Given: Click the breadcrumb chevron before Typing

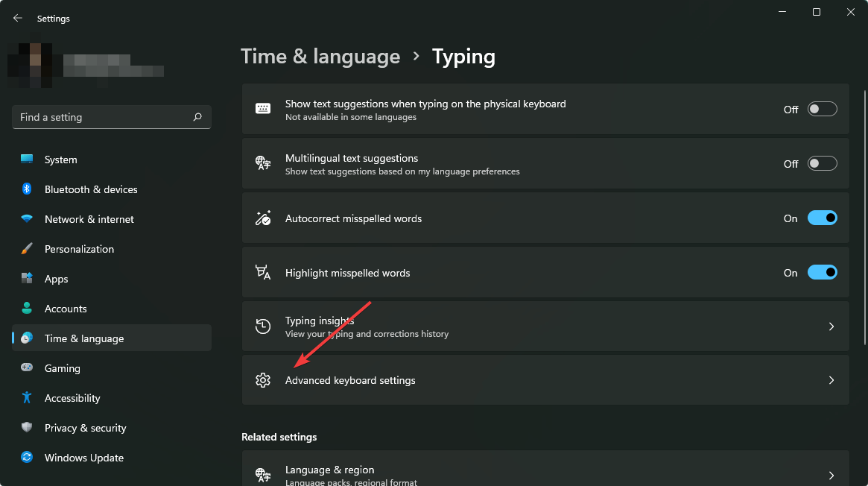Looking at the screenshot, I should [x=416, y=57].
